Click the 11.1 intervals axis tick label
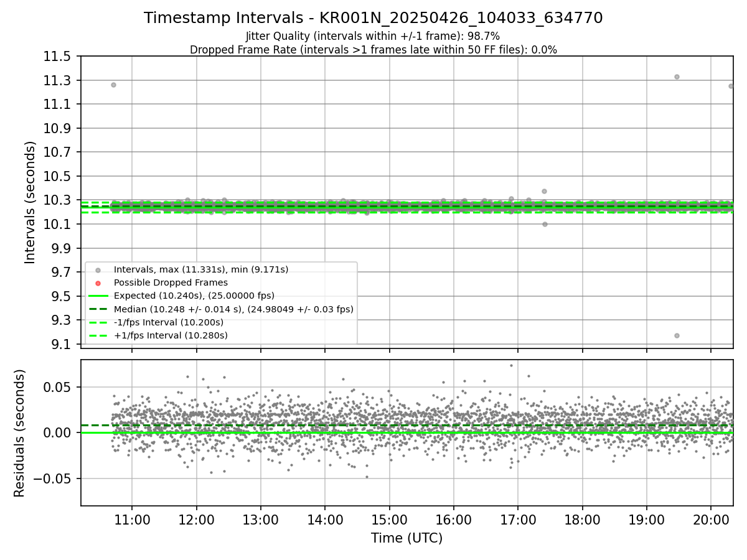This screenshot has width=747, height=560. (57, 105)
